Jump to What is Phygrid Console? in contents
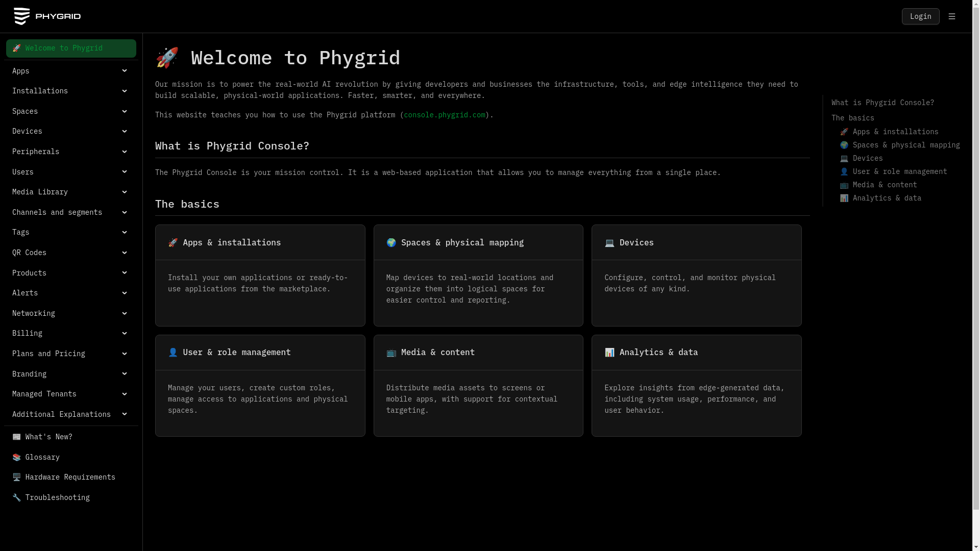This screenshot has width=980, height=551. (x=883, y=103)
